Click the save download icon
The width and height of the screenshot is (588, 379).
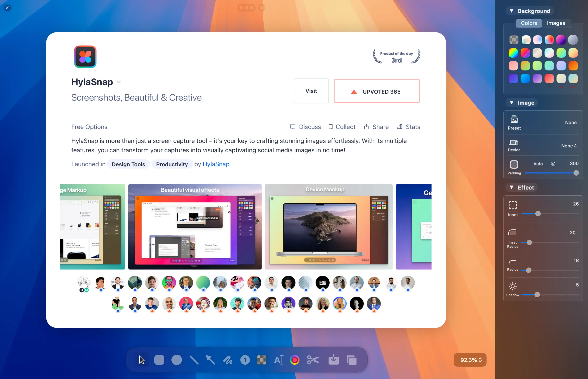tap(334, 360)
